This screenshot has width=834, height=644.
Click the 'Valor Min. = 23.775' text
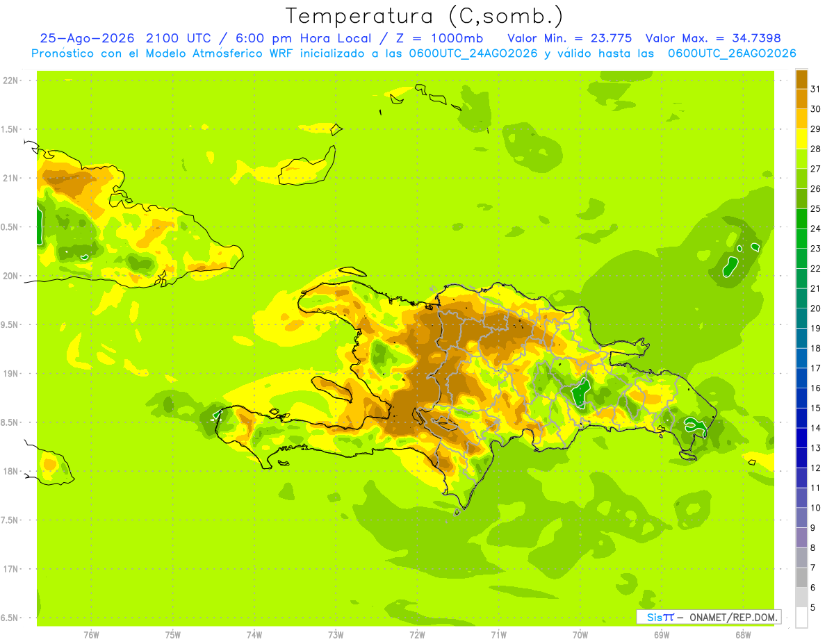pyautogui.click(x=570, y=38)
